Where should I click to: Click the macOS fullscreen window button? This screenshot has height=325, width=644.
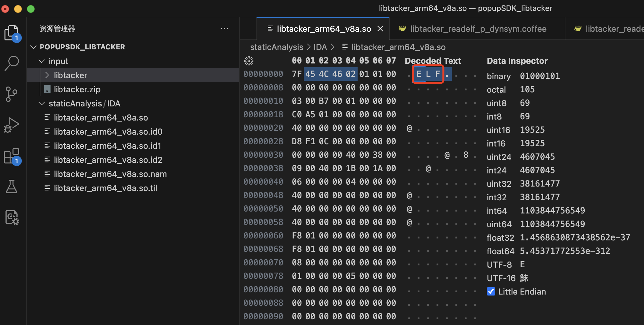tap(31, 9)
